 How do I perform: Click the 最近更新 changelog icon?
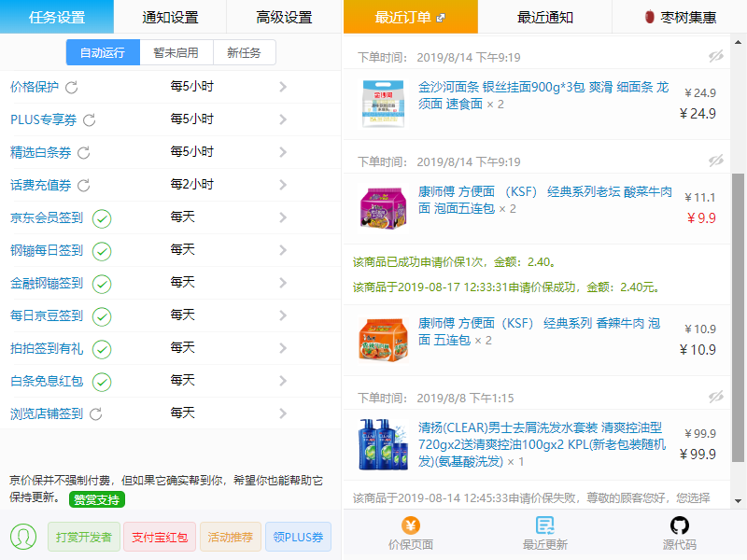click(x=544, y=526)
